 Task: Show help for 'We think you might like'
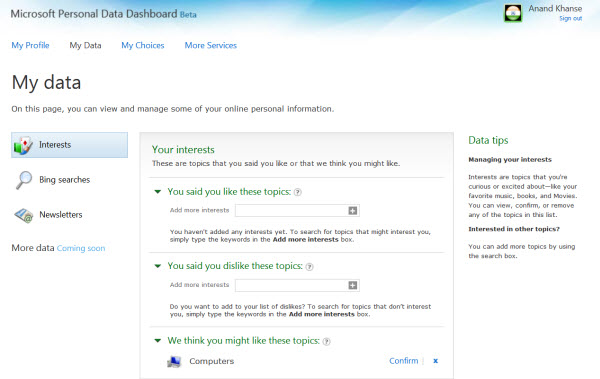[326, 341]
